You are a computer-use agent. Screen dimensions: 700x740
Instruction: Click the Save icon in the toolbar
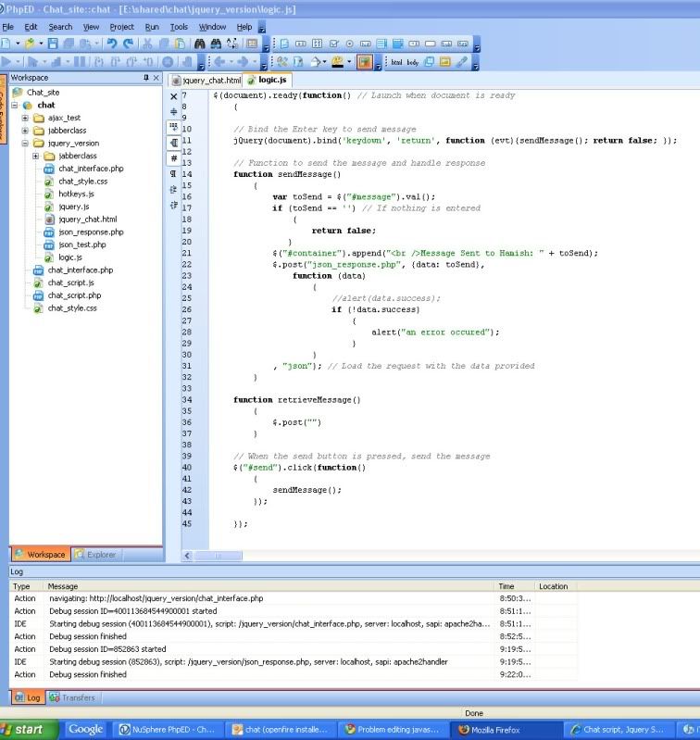[x=55, y=44]
